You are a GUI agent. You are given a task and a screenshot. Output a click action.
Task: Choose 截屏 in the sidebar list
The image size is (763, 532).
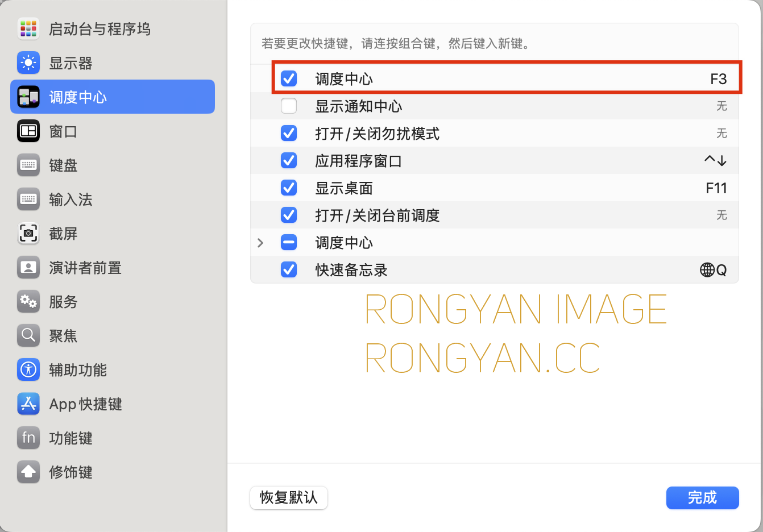63,234
